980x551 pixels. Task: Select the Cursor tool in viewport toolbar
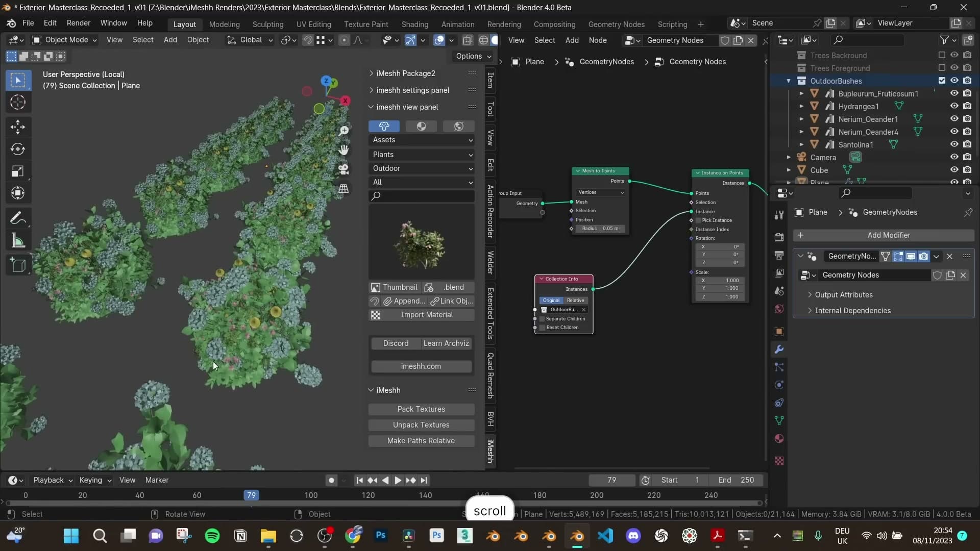point(18,103)
